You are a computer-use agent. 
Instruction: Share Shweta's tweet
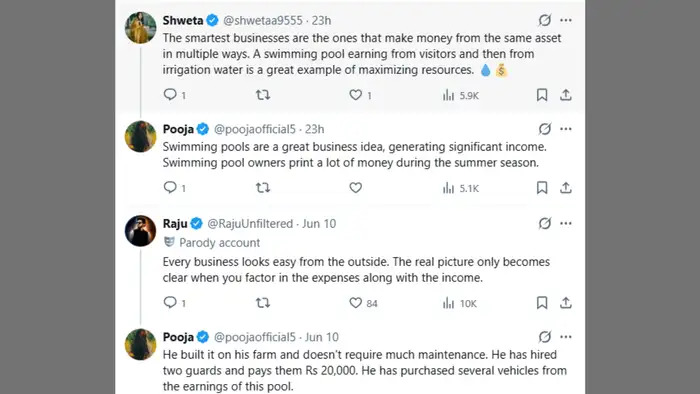tap(566, 95)
